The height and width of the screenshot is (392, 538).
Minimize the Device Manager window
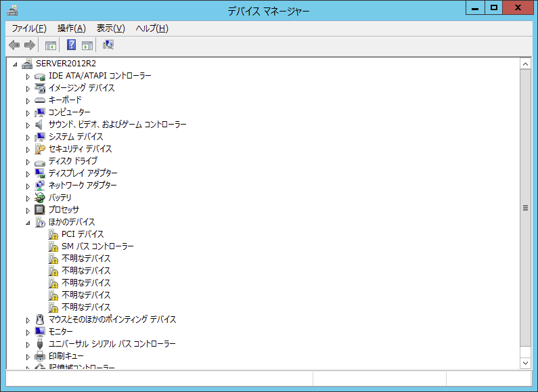click(475, 8)
